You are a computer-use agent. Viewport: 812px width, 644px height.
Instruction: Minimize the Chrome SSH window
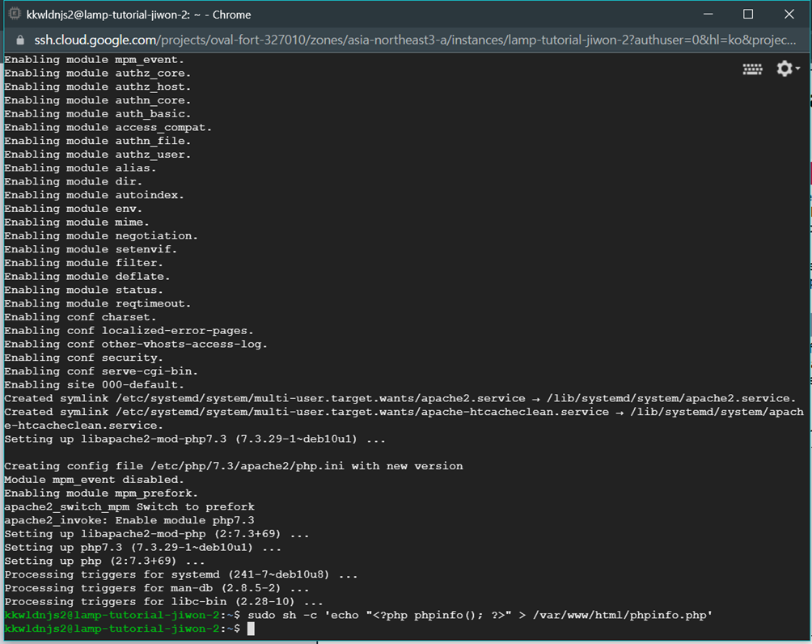coord(708,15)
